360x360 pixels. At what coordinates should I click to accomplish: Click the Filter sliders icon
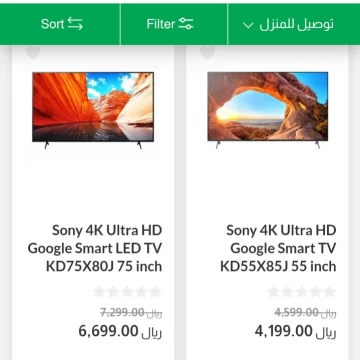(x=186, y=24)
